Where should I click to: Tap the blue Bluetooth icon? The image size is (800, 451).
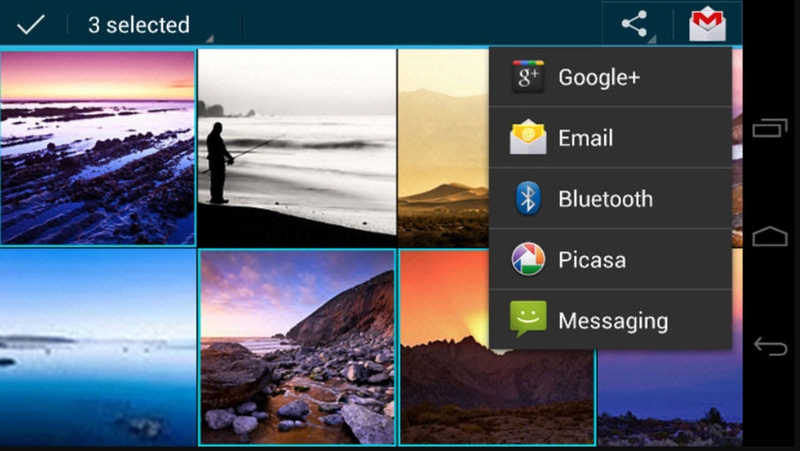pyautogui.click(x=528, y=198)
